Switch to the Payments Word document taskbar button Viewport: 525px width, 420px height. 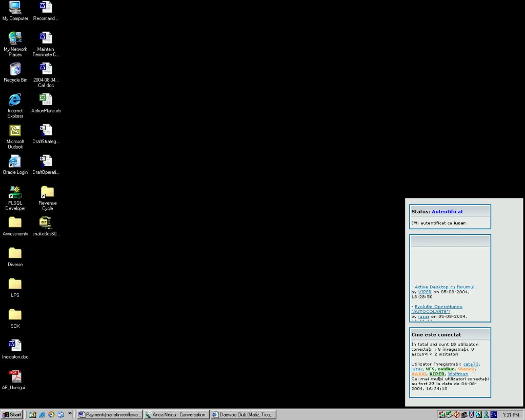[x=110, y=414]
